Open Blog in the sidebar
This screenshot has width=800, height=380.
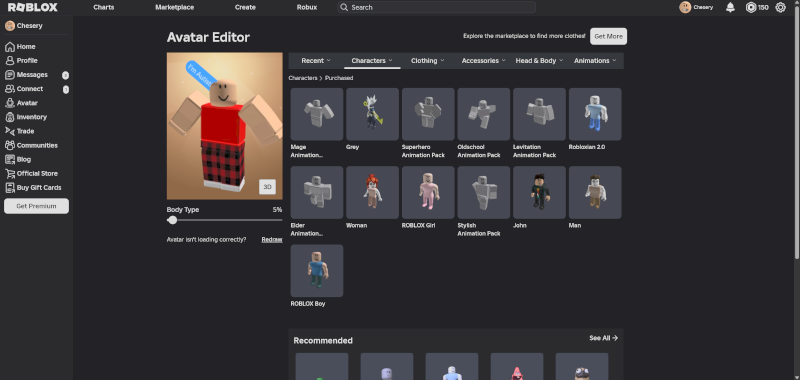point(18,159)
